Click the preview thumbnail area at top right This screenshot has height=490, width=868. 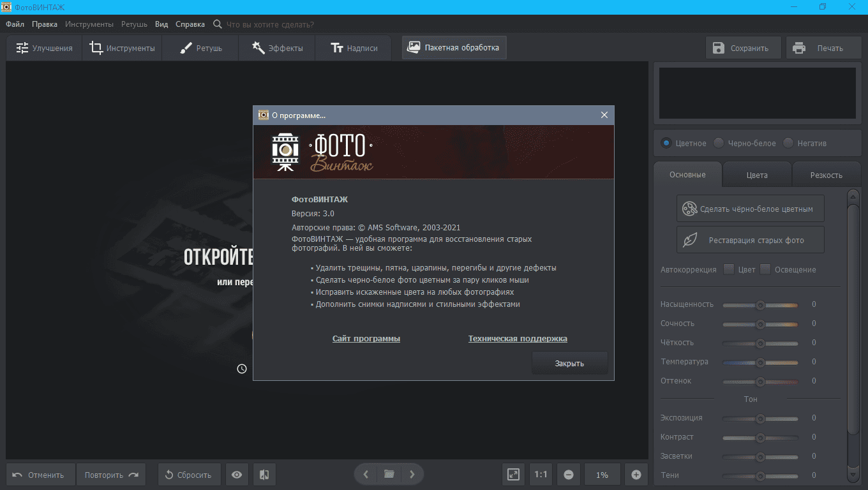tap(758, 93)
